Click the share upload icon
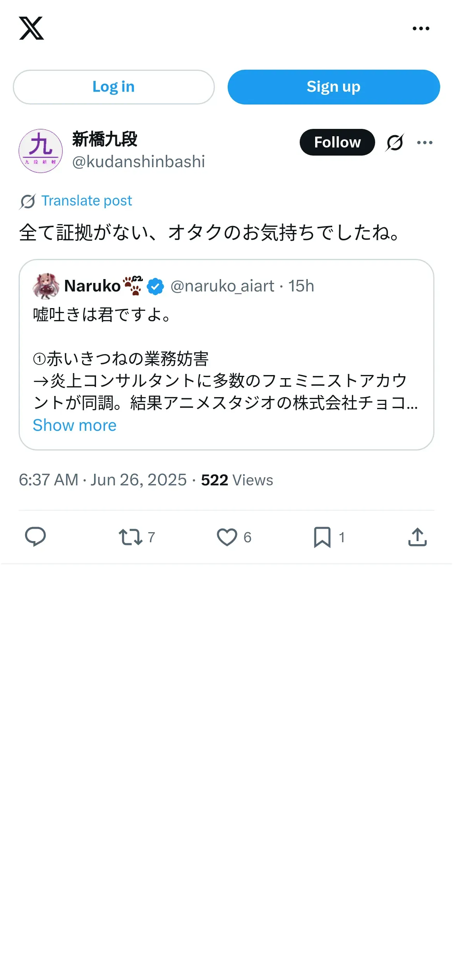The image size is (453, 980). [417, 537]
